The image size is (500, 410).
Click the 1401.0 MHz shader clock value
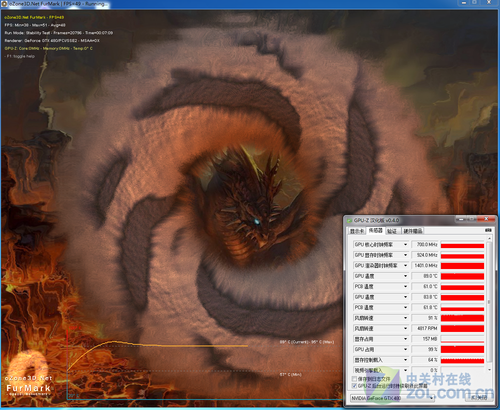pyautogui.click(x=425, y=266)
